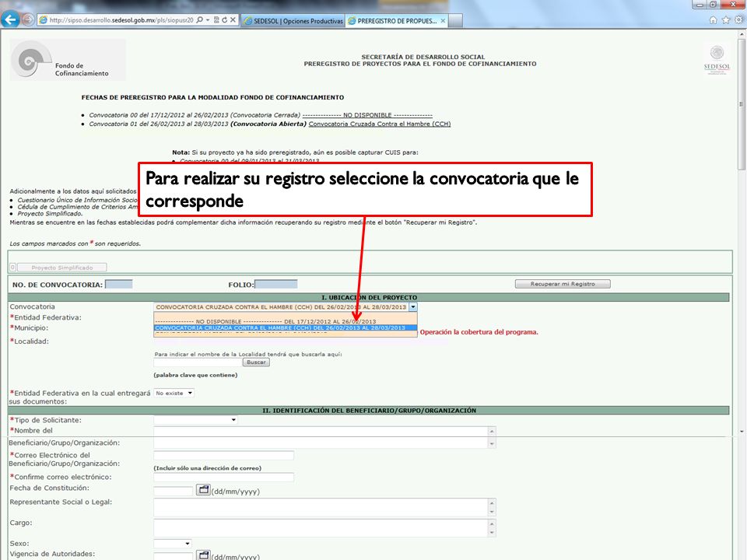Click down arrow of the Cargo textarea
Screen dimensions: 747x560
click(x=492, y=532)
